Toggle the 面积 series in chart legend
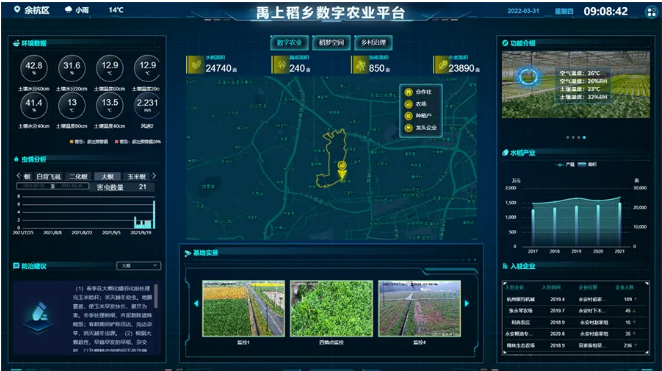Screen dimensions: 662x371 click(587, 165)
